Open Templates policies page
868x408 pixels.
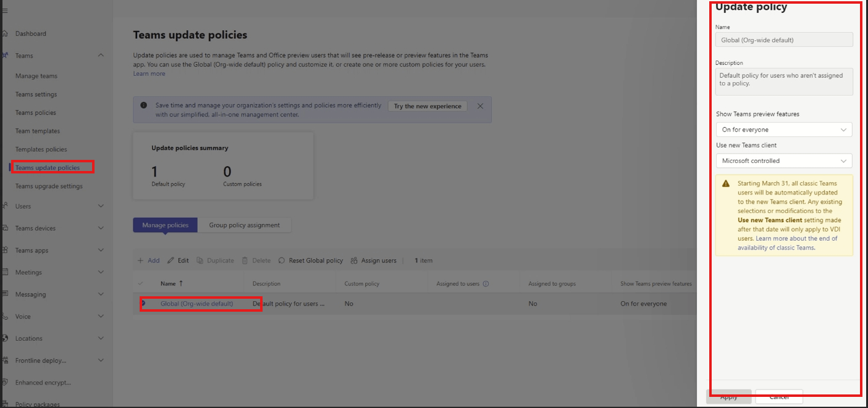point(41,149)
